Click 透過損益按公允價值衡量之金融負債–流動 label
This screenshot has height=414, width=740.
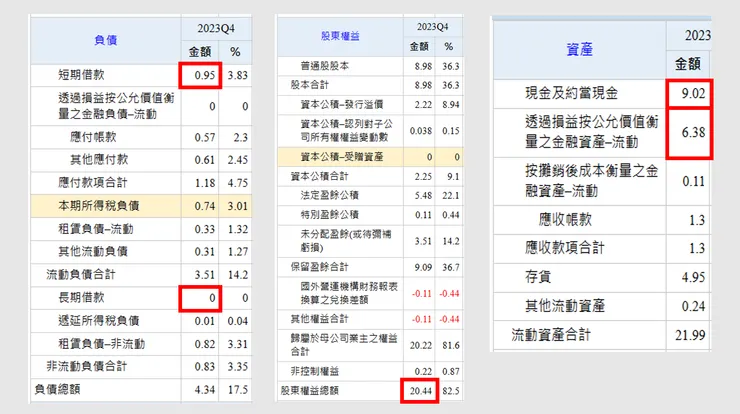(116, 106)
